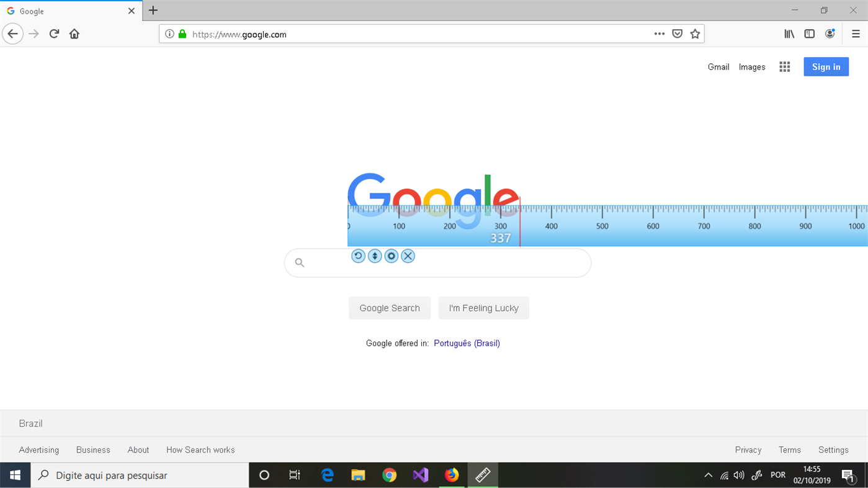
Task: Open Visual Studio from taskbar
Action: pyautogui.click(x=421, y=476)
